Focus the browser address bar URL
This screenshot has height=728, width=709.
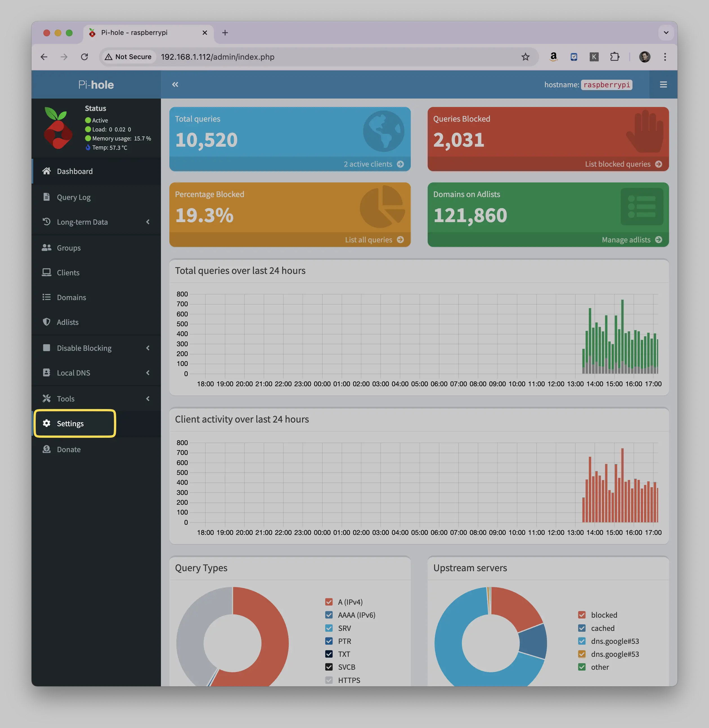(x=217, y=57)
